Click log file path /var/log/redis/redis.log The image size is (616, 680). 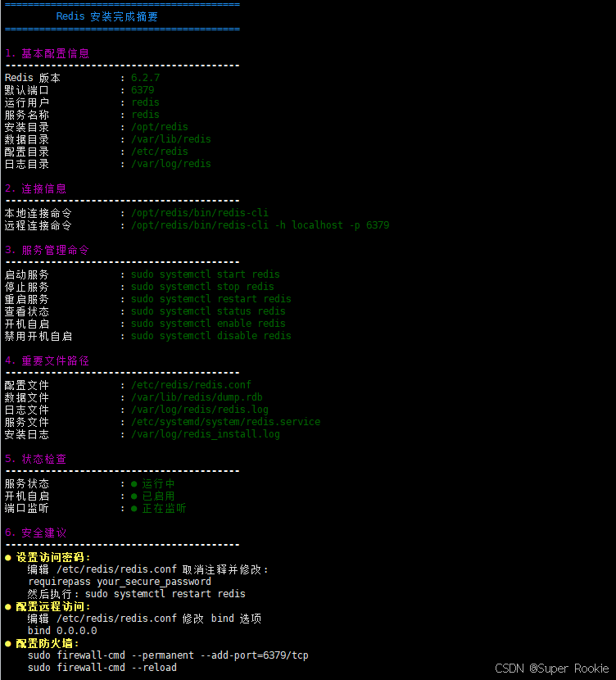point(199,410)
